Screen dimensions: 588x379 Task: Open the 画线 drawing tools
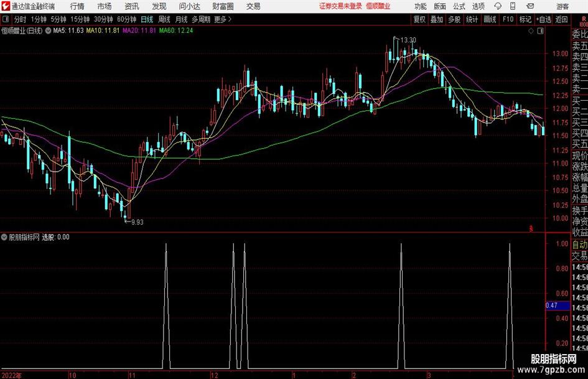coord(490,19)
